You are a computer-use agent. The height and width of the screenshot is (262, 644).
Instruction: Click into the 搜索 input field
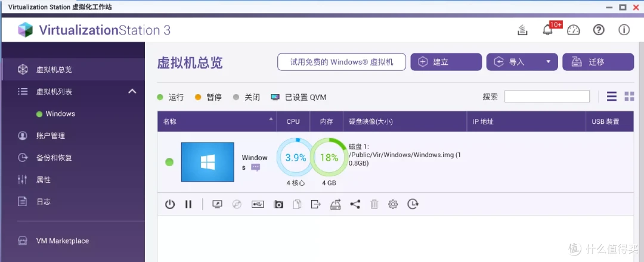coord(547,96)
